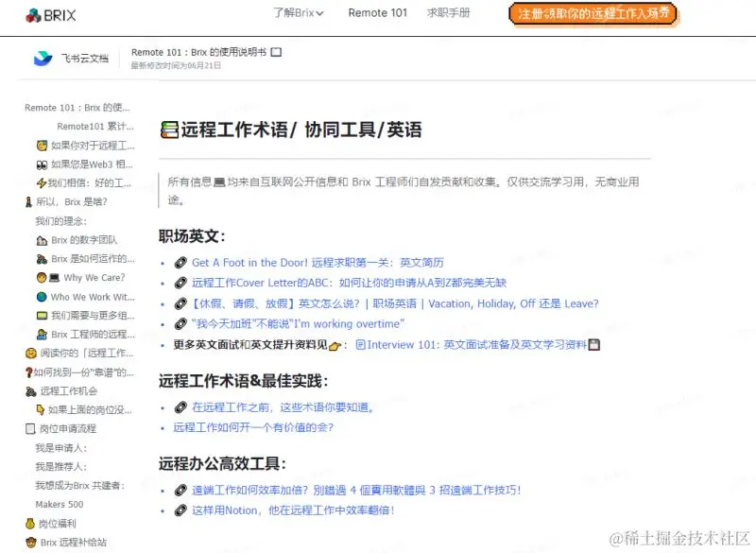The height and width of the screenshot is (553, 756).
Task: Click the document icon beside the Brix 的使用说明书 title
Action: [276, 52]
